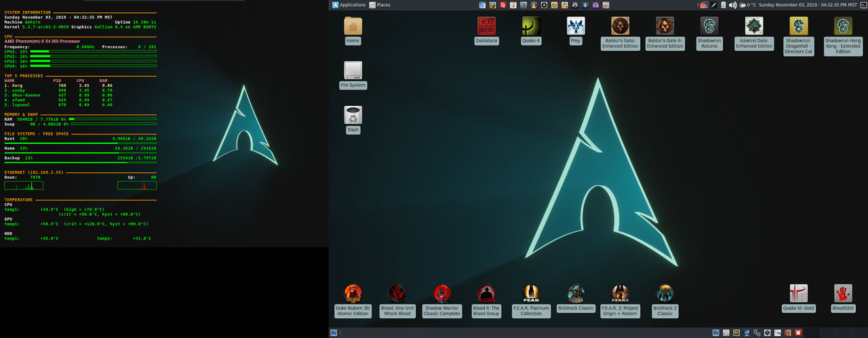This screenshot has width=868, height=338.
Task: Click the blue monitor icon in bottom panel
Action: [x=747, y=333]
